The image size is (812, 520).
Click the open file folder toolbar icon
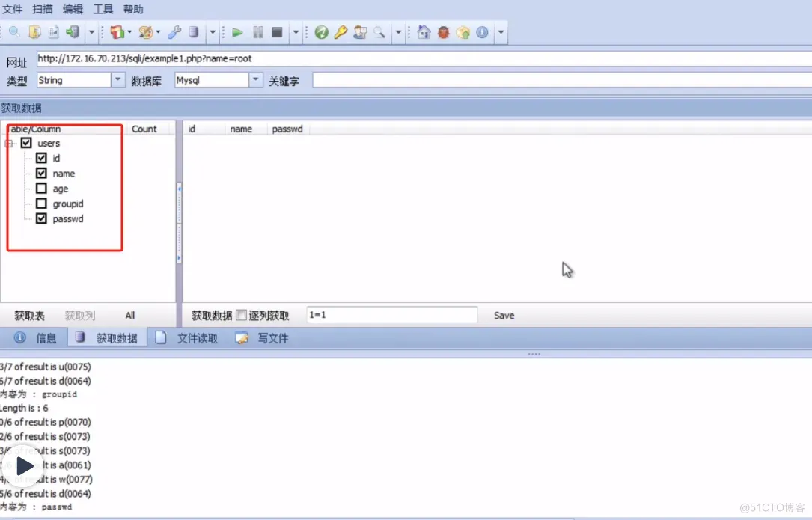[x=34, y=32]
